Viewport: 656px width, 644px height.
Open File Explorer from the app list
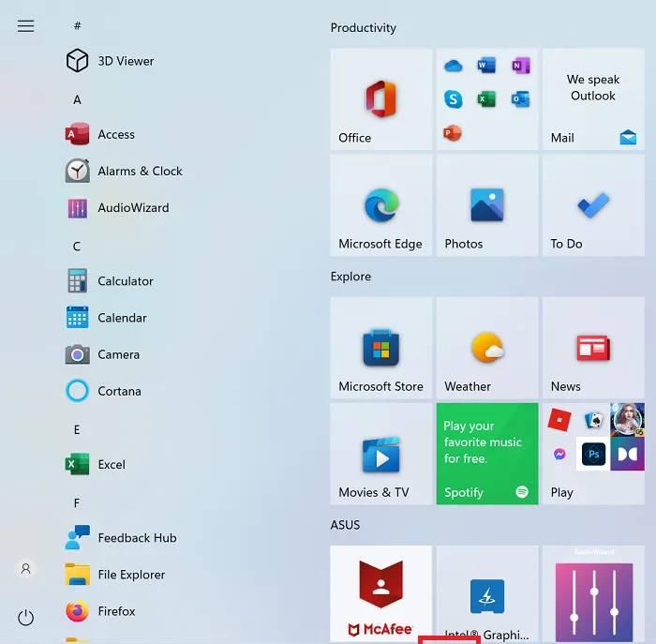point(115,575)
